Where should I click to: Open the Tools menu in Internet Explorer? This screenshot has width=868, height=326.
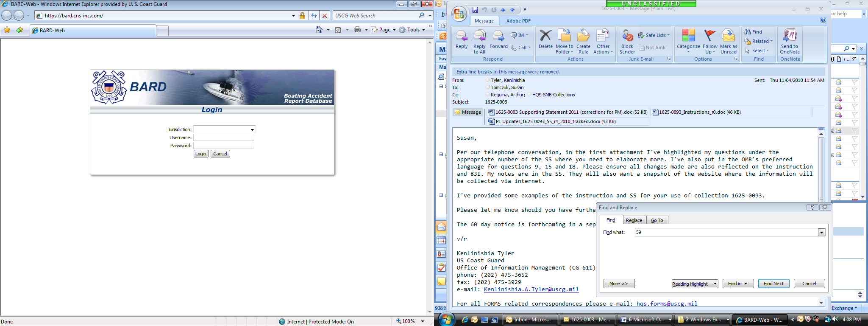coord(412,30)
